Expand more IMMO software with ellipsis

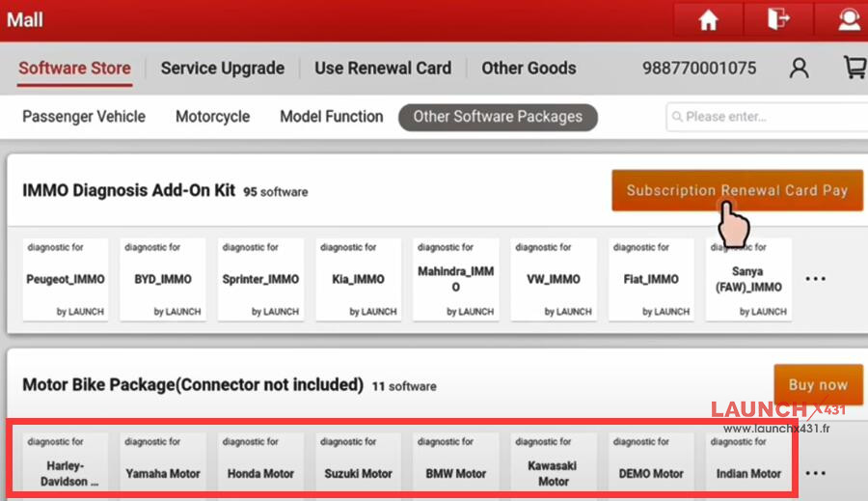point(815,279)
